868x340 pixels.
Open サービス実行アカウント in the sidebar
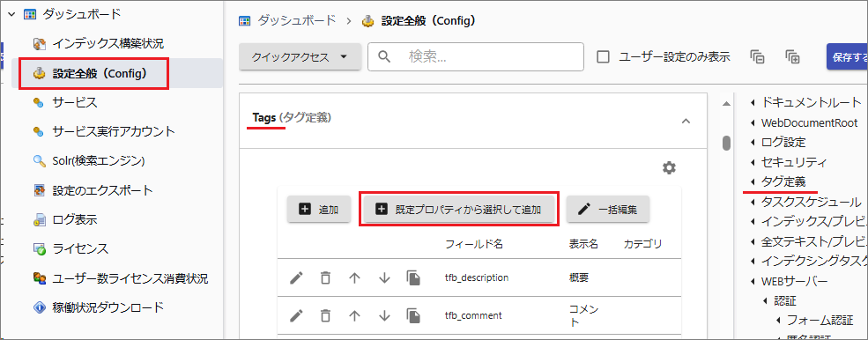click(114, 132)
